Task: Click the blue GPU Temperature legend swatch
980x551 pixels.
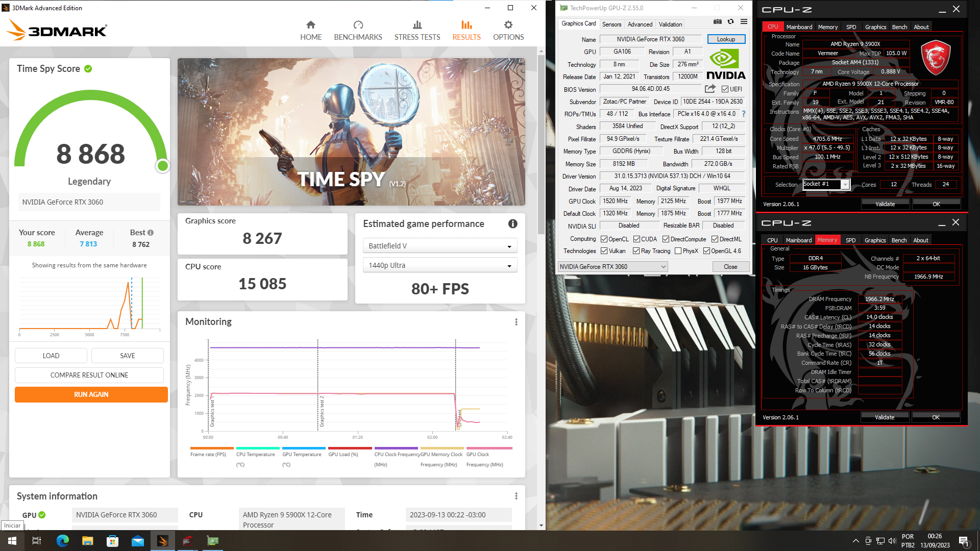Action: pyautogui.click(x=304, y=448)
